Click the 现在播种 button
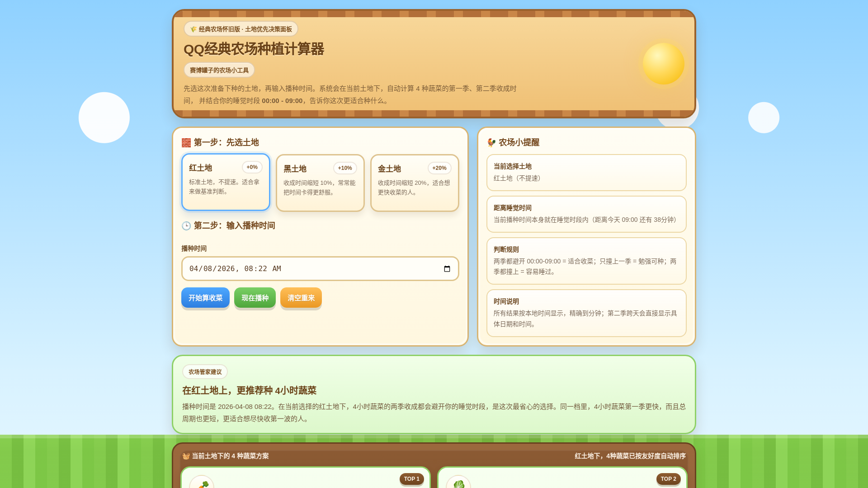The image size is (868, 488). [x=255, y=298]
